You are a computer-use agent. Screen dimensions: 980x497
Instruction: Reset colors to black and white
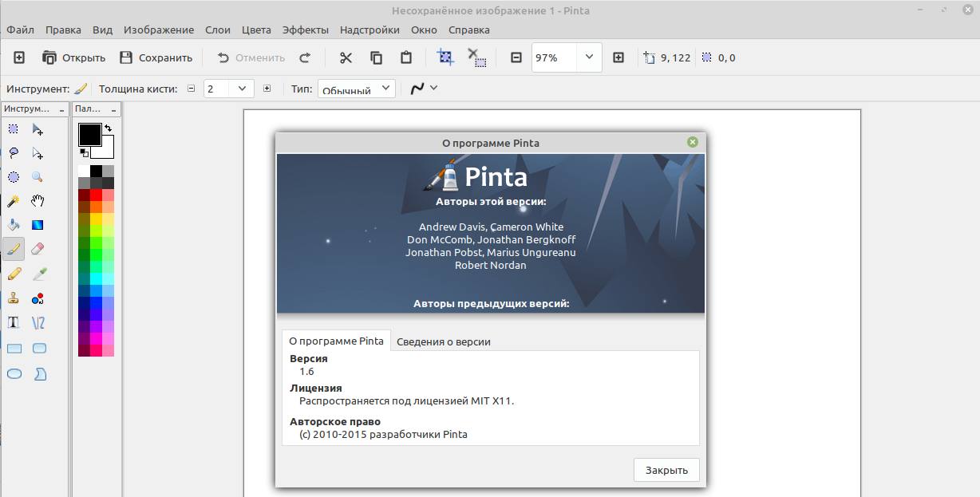[84, 152]
